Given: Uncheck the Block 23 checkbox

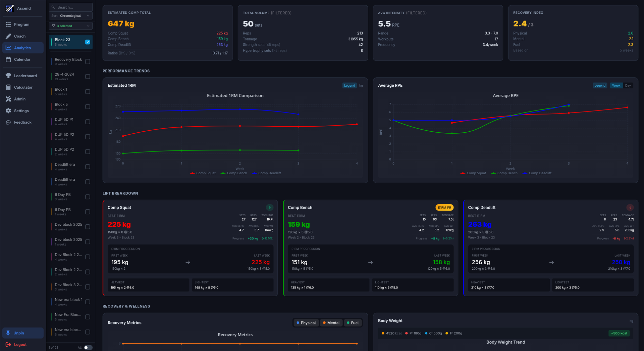Looking at the screenshot, I should tap(88, 42).
